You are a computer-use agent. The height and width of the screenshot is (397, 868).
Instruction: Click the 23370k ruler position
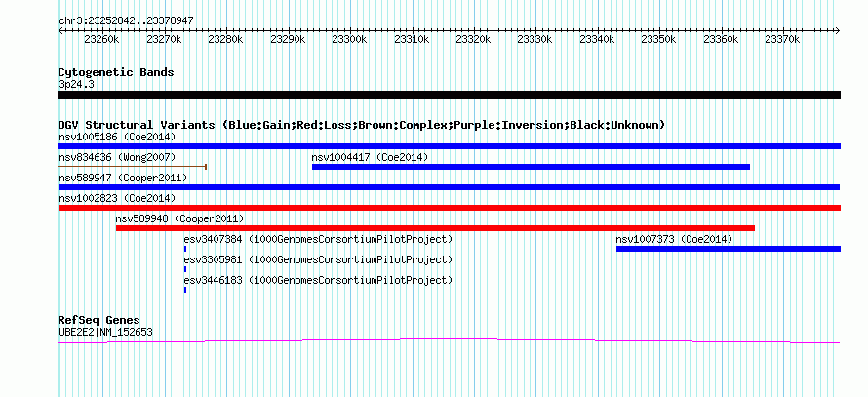(782, 39)
